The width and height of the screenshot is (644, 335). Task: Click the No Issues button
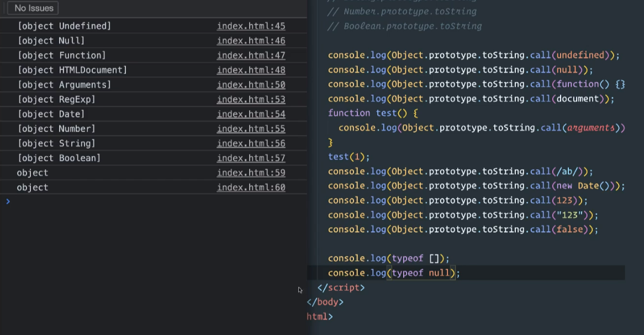tap(33, 8)
